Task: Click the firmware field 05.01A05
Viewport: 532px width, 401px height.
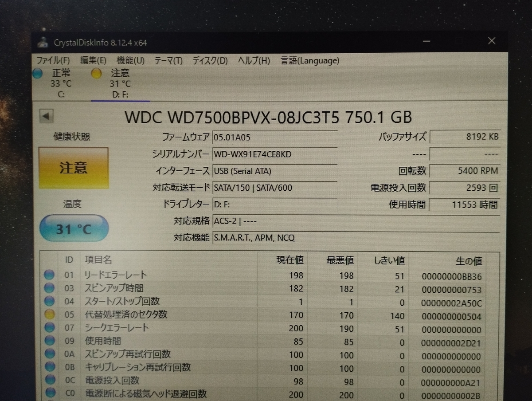Action: 275,138
